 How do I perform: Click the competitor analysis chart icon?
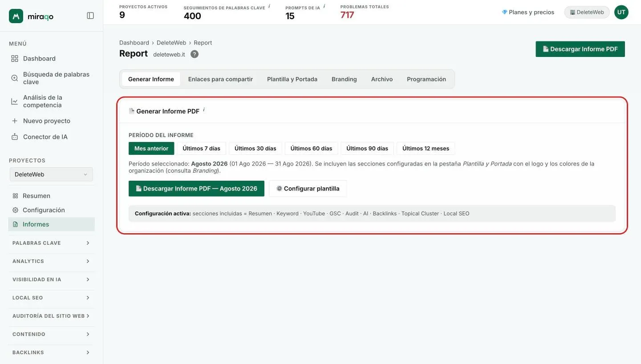pos(15,101)
